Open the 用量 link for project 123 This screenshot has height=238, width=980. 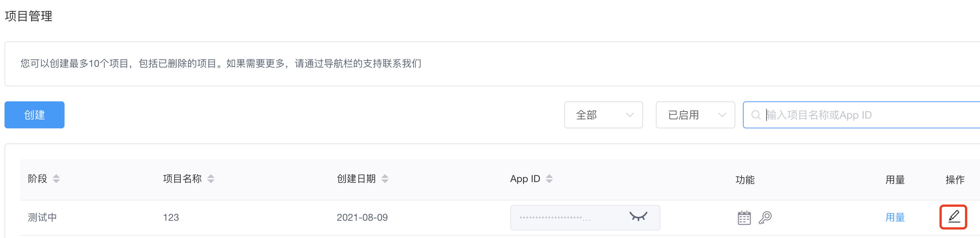[895, 217]
